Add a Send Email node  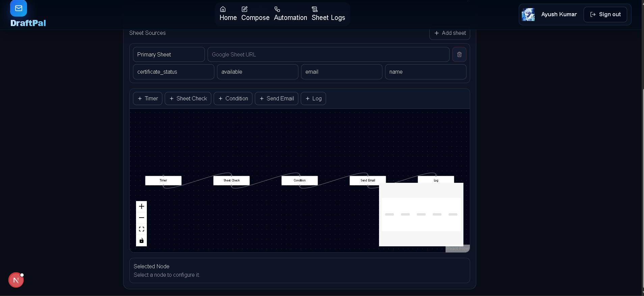[276, 99]
